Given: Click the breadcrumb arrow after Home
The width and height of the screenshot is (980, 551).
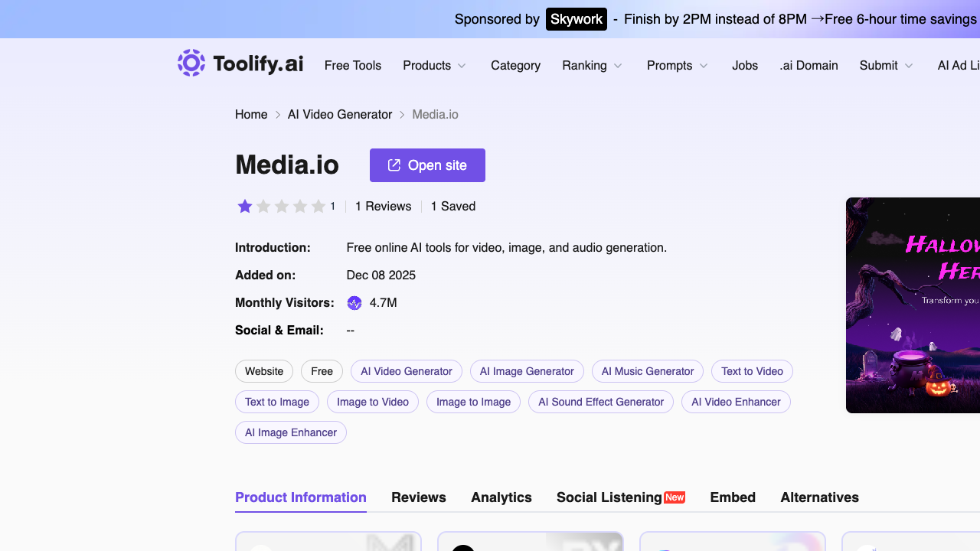Looking at the screenshot, I should [278, 115].
